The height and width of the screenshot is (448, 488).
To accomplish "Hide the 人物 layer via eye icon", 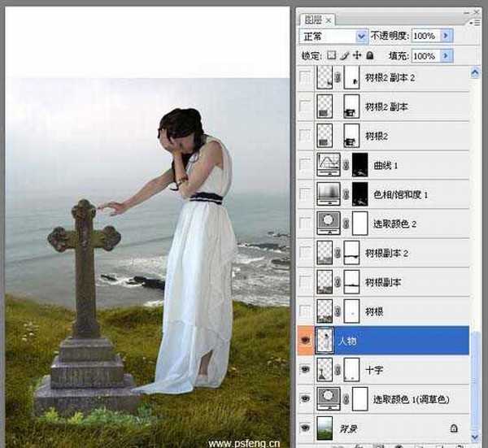I will (x=305, y=341).
